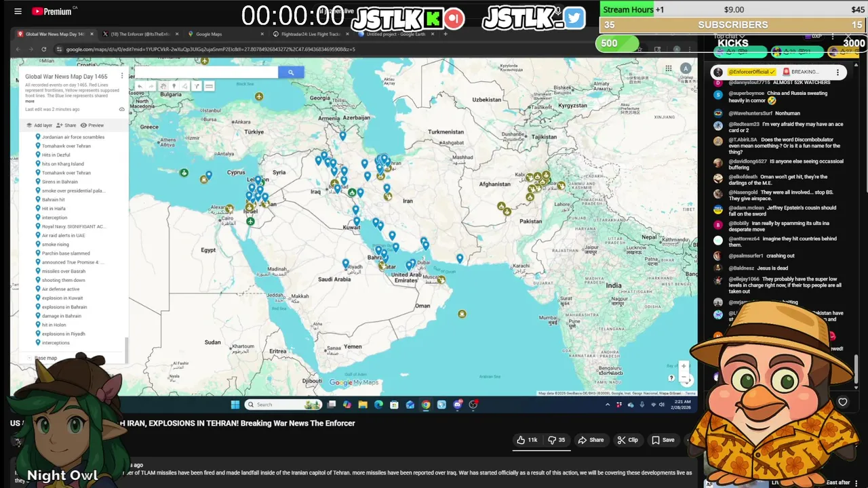Click the map title 'Global War News Map Day 1465'
This screenshot has height=488, width=868.
66,77
